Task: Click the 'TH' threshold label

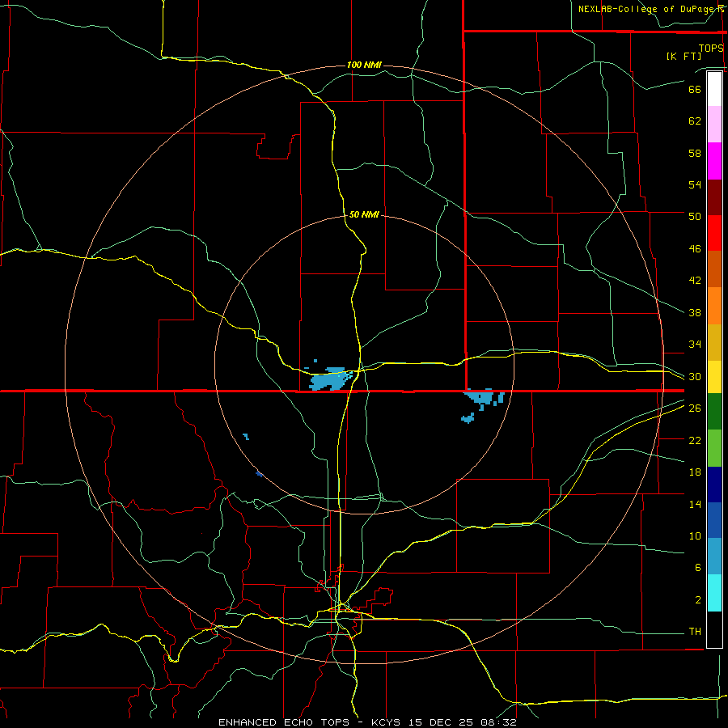Action: [x=695, y=632]
